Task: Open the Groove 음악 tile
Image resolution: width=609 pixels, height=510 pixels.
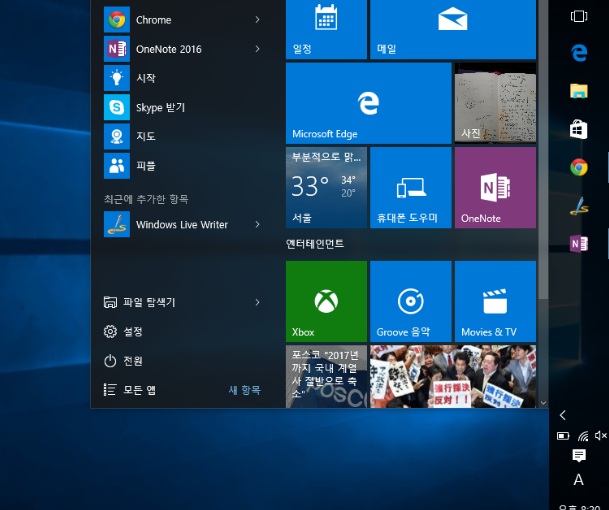Action: (411, 301)
